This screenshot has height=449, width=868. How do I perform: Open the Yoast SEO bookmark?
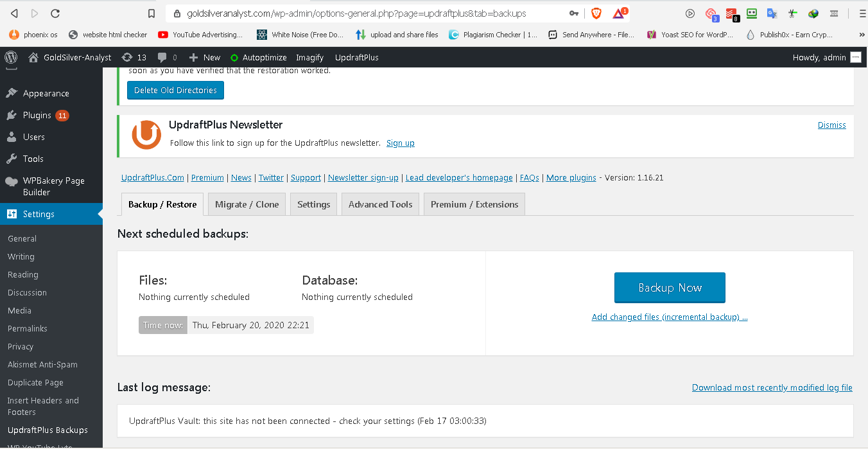[x=690, y=35]
